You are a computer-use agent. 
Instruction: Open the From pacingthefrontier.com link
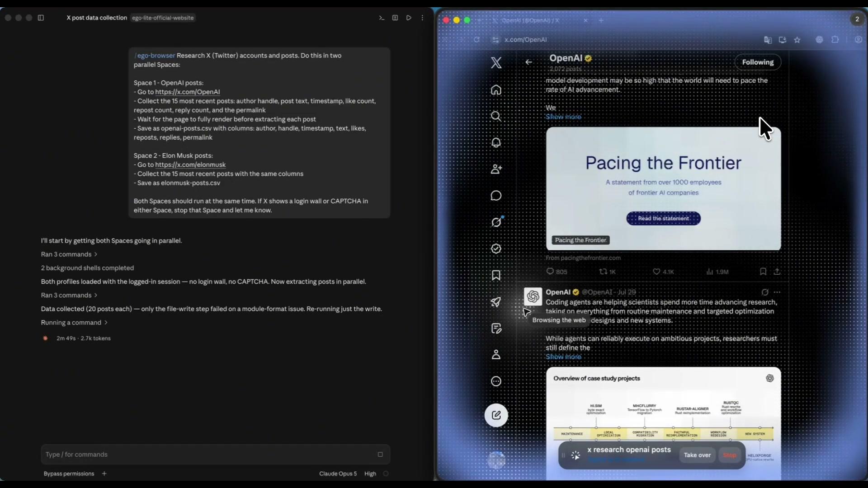click(x=583, y=258)
